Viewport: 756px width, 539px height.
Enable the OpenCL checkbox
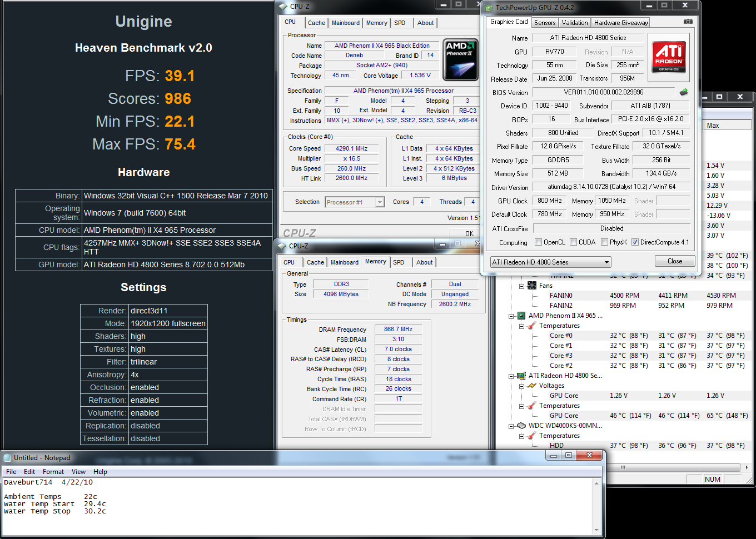(x=538, y=242)
